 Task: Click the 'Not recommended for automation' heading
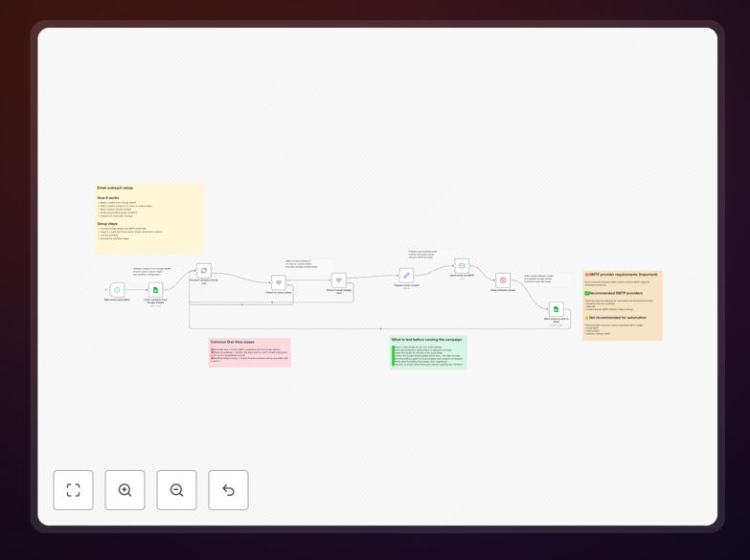617,318
